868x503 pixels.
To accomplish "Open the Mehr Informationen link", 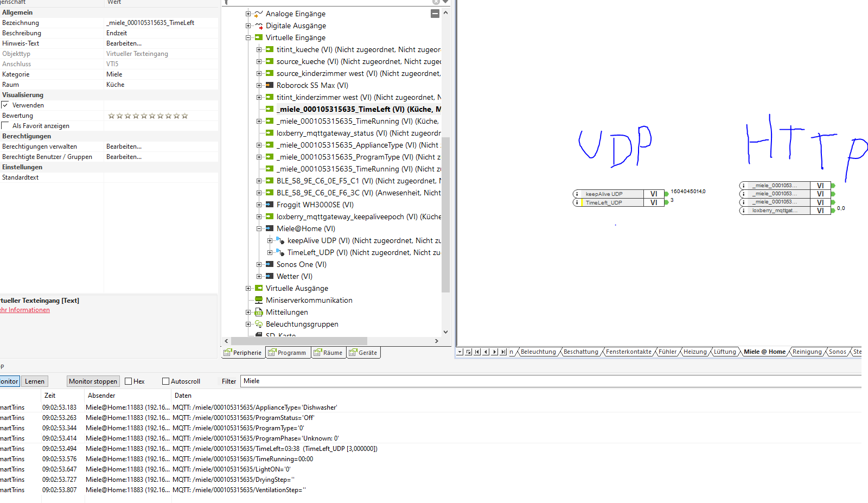I will pyautogui.click(x=24, y=310).
